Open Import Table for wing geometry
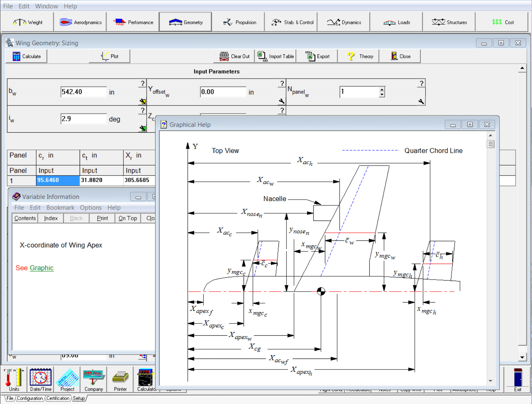Screen dimensions: 532x404 (x=275, y=56)
